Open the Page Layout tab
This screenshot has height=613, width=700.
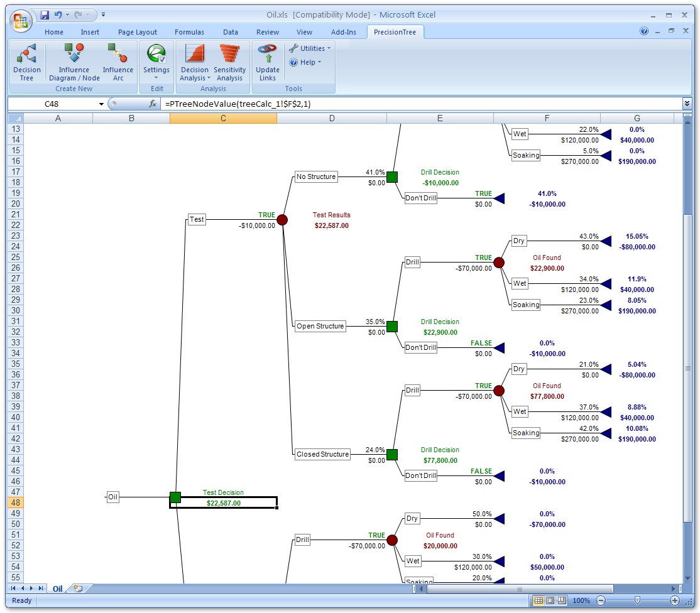[138, 32]
